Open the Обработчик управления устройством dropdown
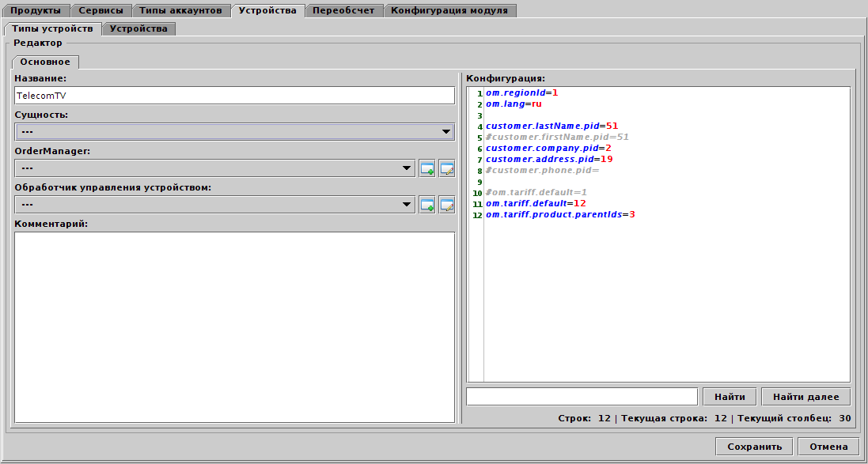 click(x=406, y=204)
